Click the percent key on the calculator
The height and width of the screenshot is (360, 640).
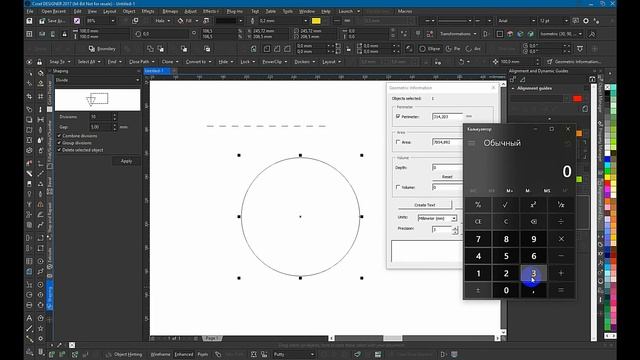tap(478, 204)
